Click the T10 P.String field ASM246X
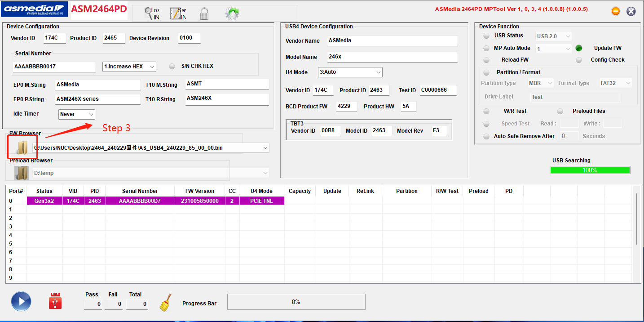 click(227, 99)
